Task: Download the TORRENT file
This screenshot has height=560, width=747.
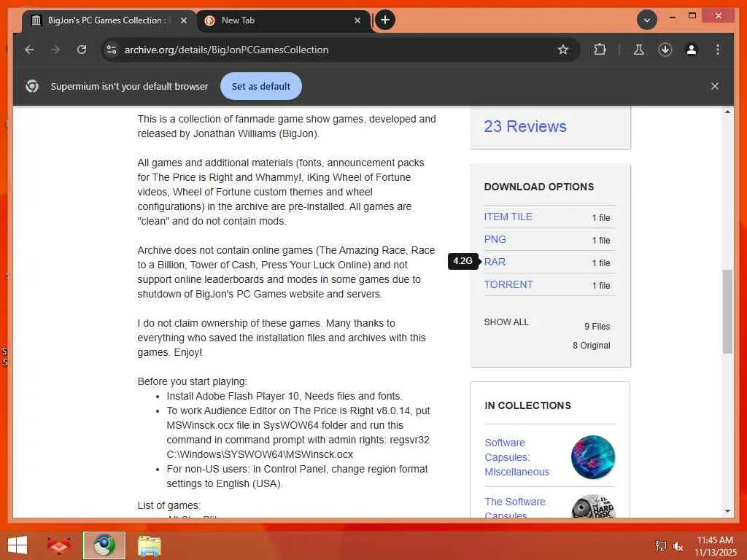Action: pos(508,284)
